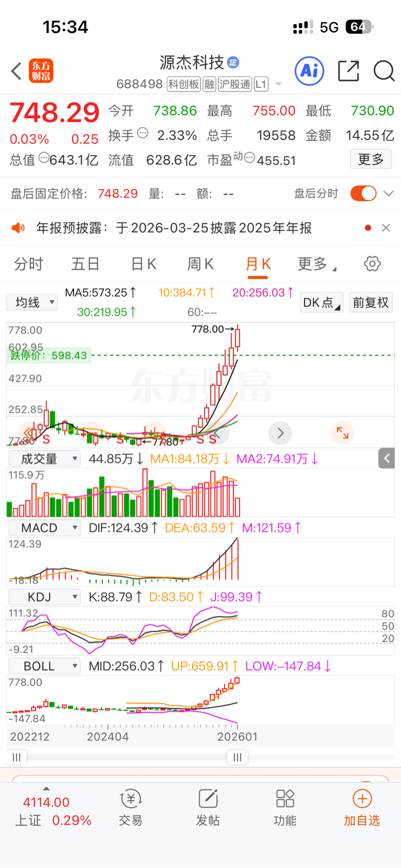Image resolution: width=401 pixels, height=868 pixels.
Task: Open the BOLL indicator dropdown
Action: click(x=44, y=666)
